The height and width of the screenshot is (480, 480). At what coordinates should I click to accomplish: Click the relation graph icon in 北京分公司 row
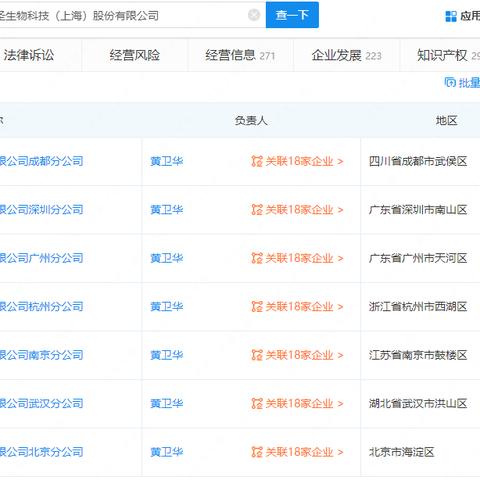(257, 452)
